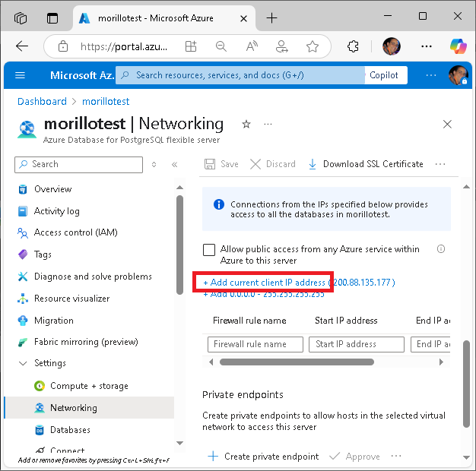Open browser Extensions puzzle icon
Viewport: 476px width, 471px height.
(353, 46)
